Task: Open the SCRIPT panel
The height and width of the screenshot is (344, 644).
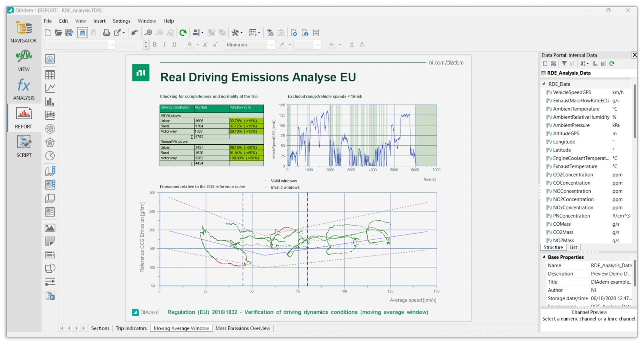Action: [x=24, y=146]
